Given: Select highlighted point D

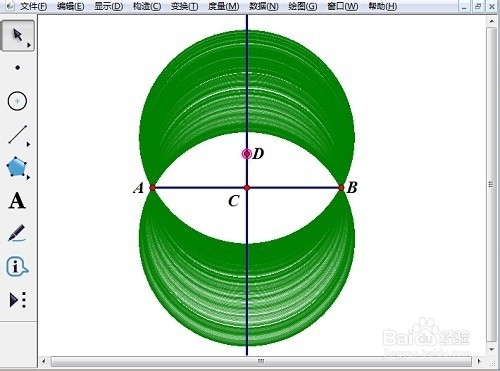Looking at the screenshot, I should pos(247,154).
